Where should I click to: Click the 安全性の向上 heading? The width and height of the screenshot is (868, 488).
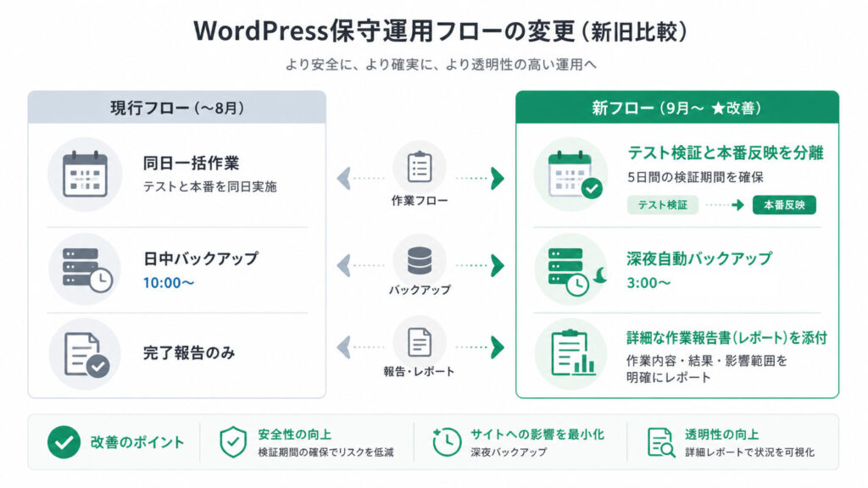(x=294, y=435)
